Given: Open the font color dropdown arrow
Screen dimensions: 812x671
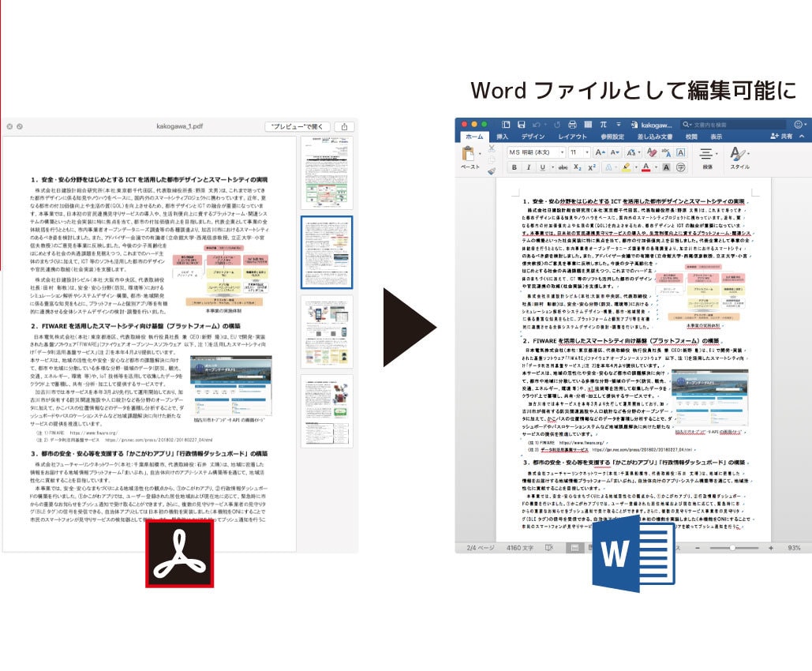Looking at the screenshot, I should [x=656, y=167].
